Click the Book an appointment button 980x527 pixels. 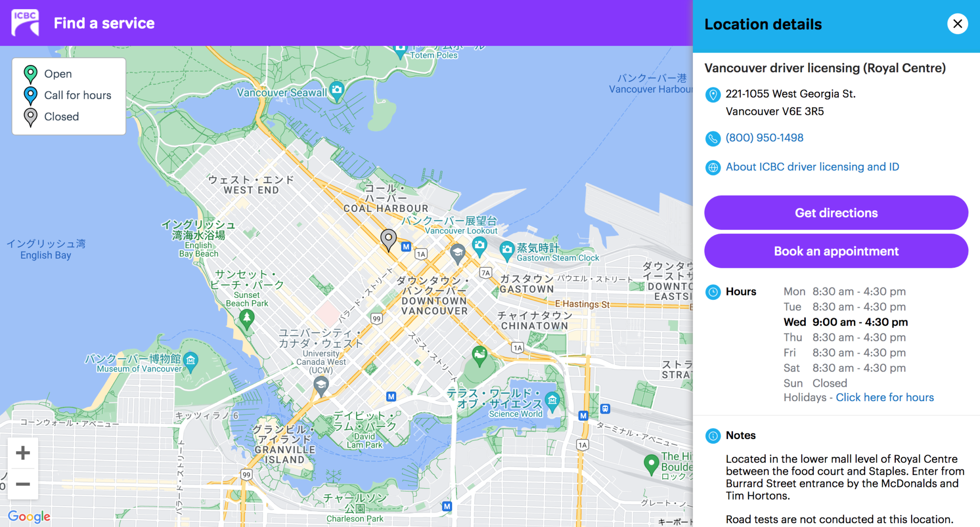835,251
